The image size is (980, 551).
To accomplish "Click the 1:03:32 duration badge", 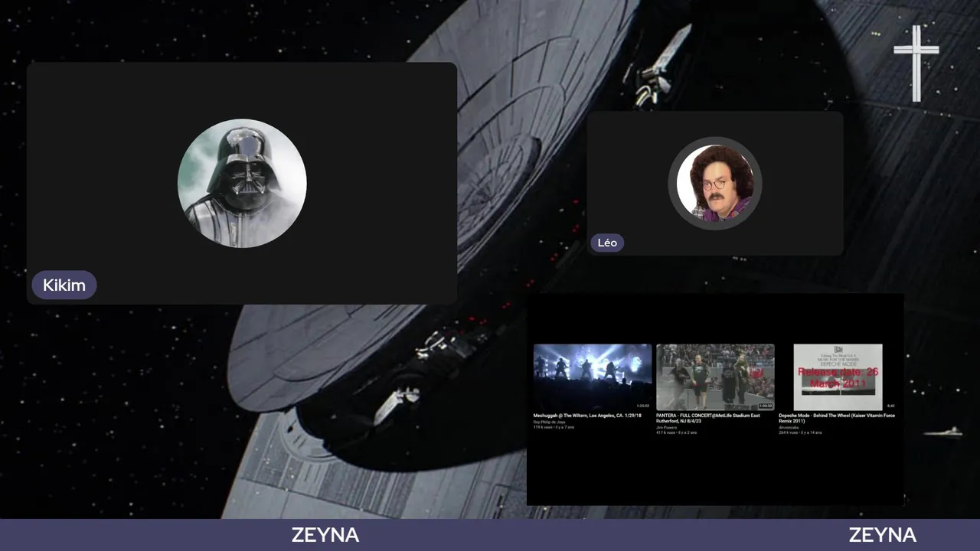I will pyautogui.click(x=765, y=406).
